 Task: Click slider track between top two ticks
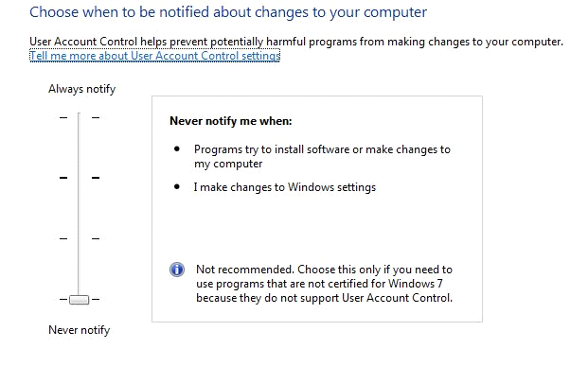(x=80, y=148)
